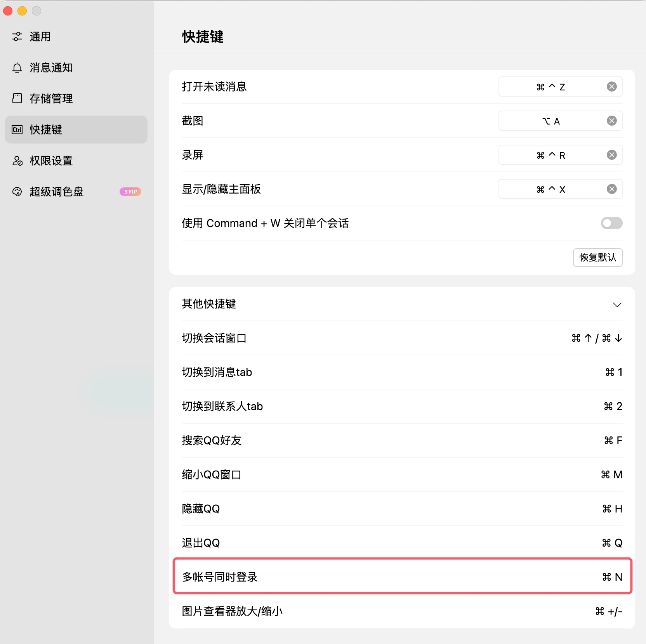Click the SVIP badge next to 超级调色盘
The width and height of the screenshot is (646, 644).
[x=130, y=192]
